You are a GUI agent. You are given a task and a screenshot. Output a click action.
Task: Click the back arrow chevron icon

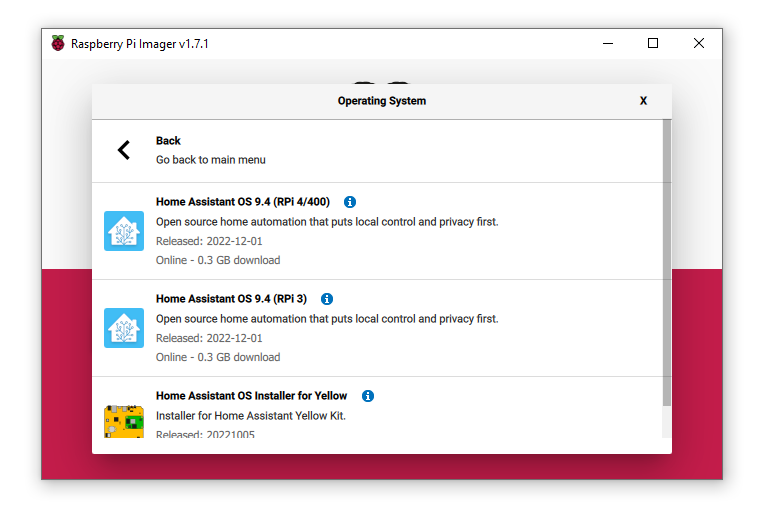(124, 150)
